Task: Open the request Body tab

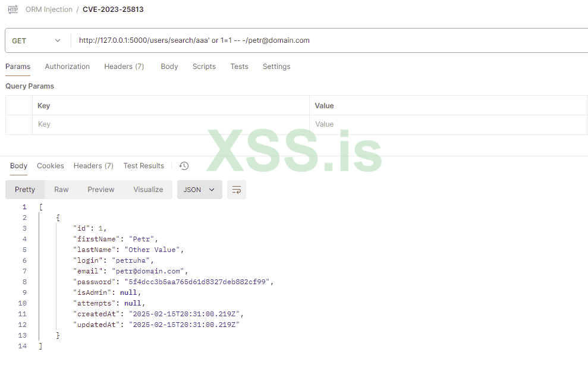Action: pyautogui.click(x=169, y=67)
